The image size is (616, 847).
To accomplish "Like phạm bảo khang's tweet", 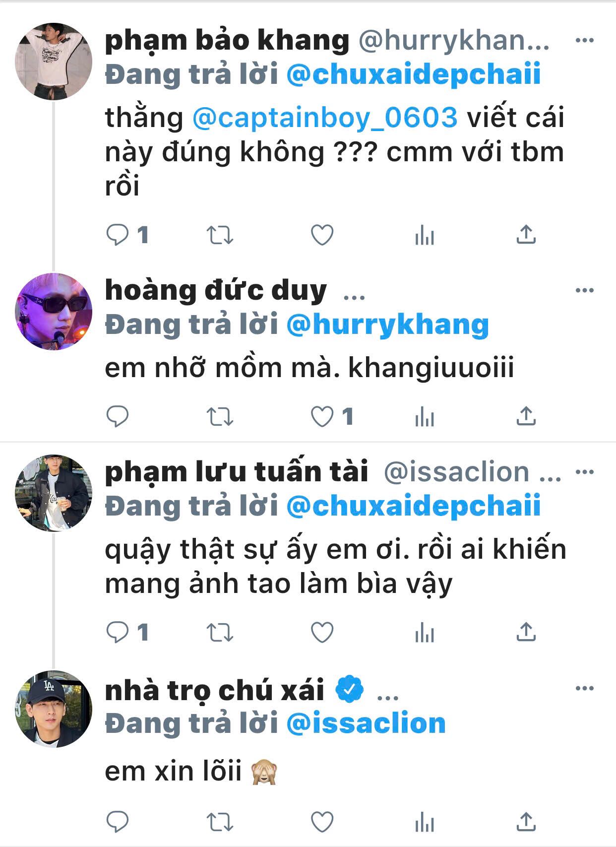I will (x=322, y=235).
